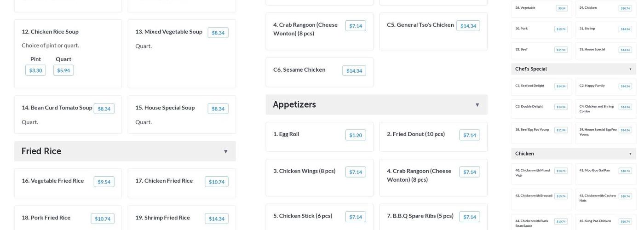Click the $9.54 Vegetable Fried Rice price

click(104, 182)
